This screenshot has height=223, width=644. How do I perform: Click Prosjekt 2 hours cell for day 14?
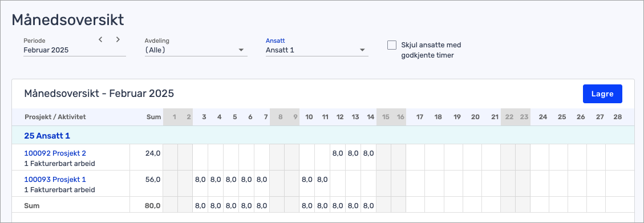[368, 157]
